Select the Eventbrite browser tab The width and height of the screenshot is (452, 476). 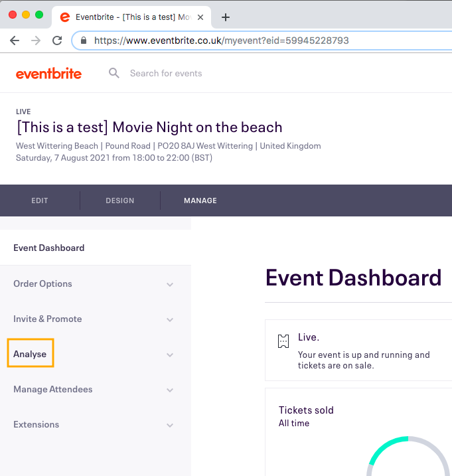pos(131,17)
